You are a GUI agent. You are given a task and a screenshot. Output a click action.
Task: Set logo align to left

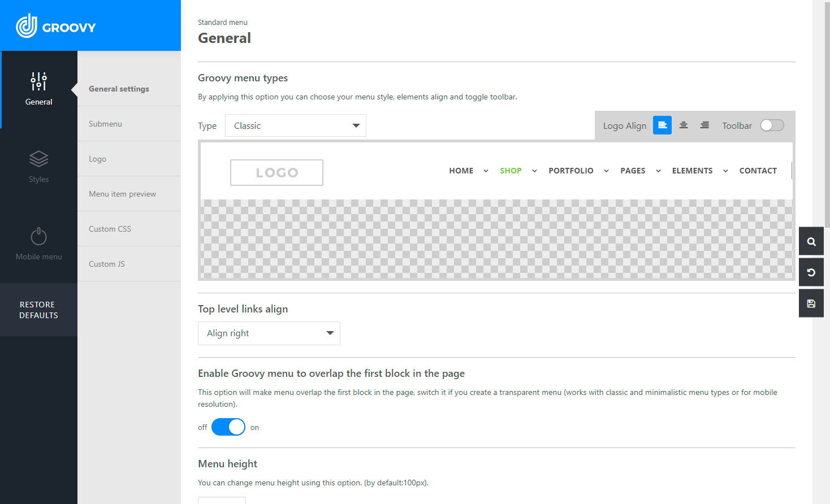pos(662,125)
